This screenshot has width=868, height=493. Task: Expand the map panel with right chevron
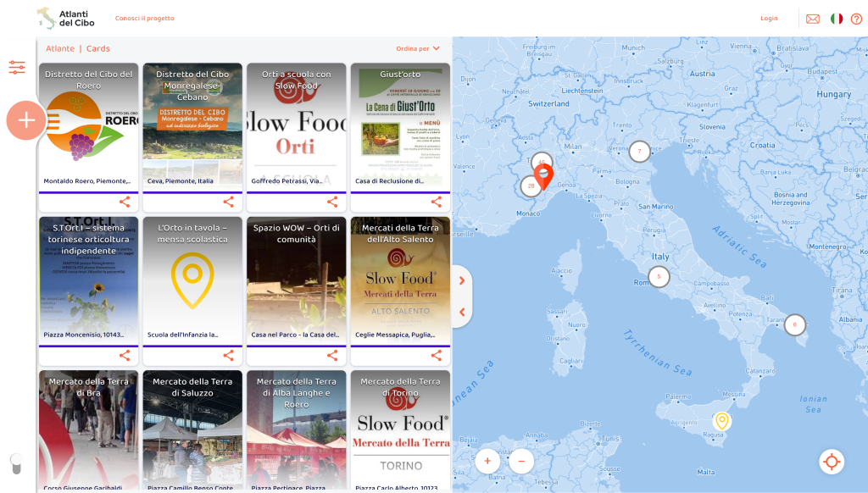point(462,280)
